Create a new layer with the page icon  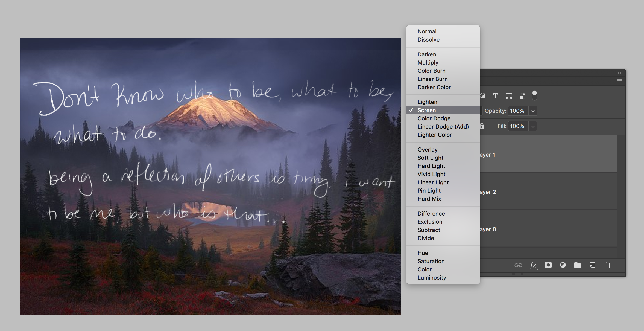(x=592, y=265)
